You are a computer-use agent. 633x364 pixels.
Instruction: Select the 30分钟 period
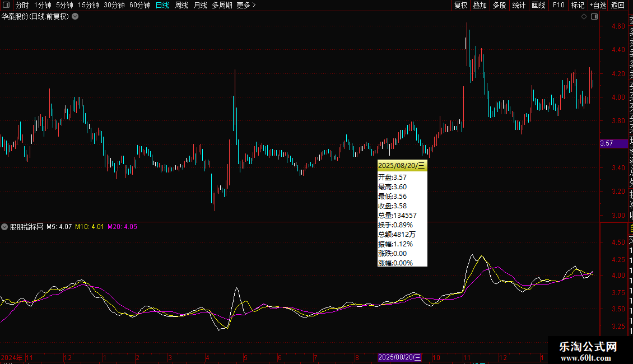(x=114, y=5)
